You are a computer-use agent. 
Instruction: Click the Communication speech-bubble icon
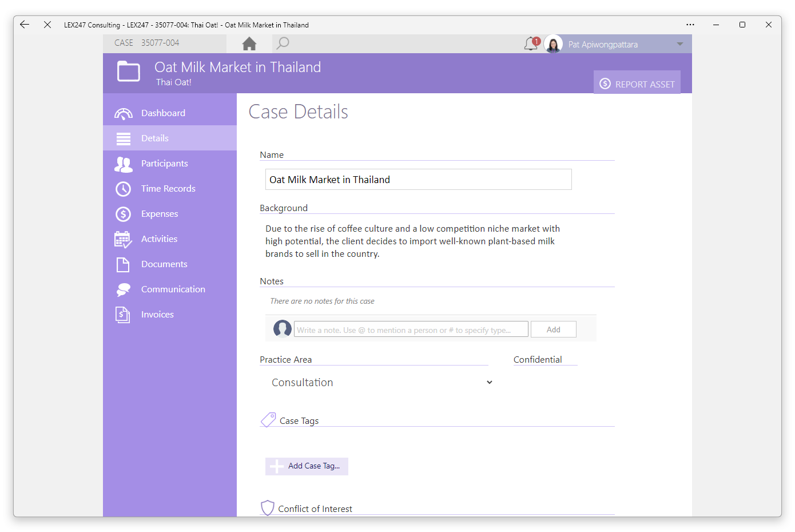click(x=123, y=289)
